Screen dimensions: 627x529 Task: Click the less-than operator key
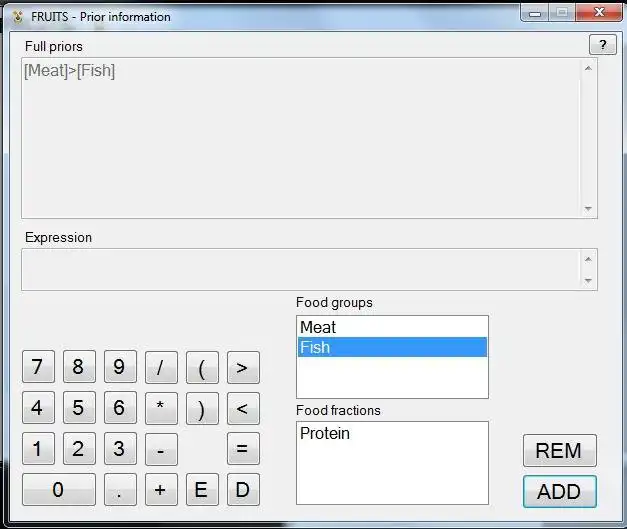pos(243,408)
